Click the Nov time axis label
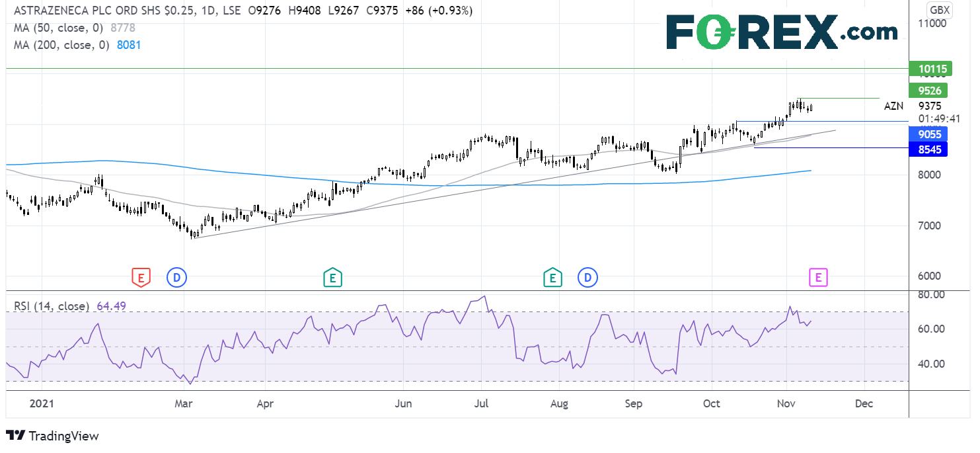980x453 pixels. (x=786, y=403)
